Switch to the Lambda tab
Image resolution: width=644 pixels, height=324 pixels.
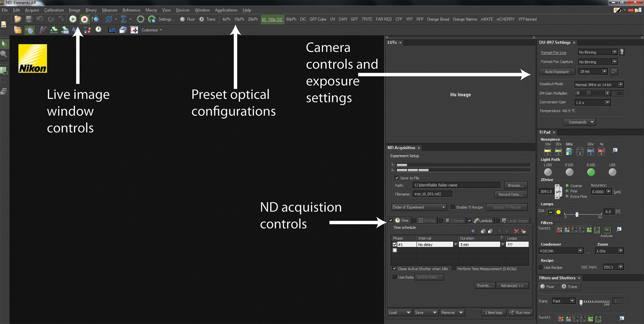(x=483, y=221)
